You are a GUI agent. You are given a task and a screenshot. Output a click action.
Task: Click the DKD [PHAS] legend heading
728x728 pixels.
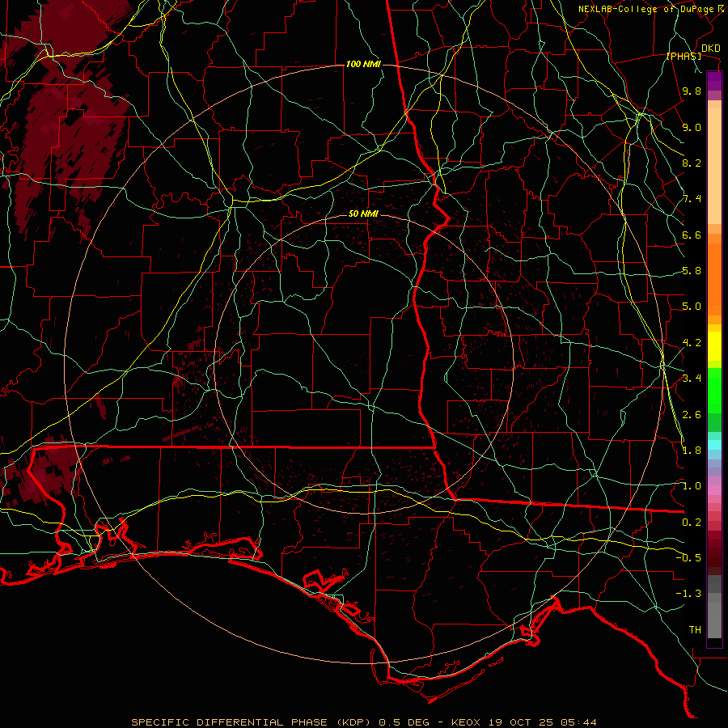coord(692,52)
